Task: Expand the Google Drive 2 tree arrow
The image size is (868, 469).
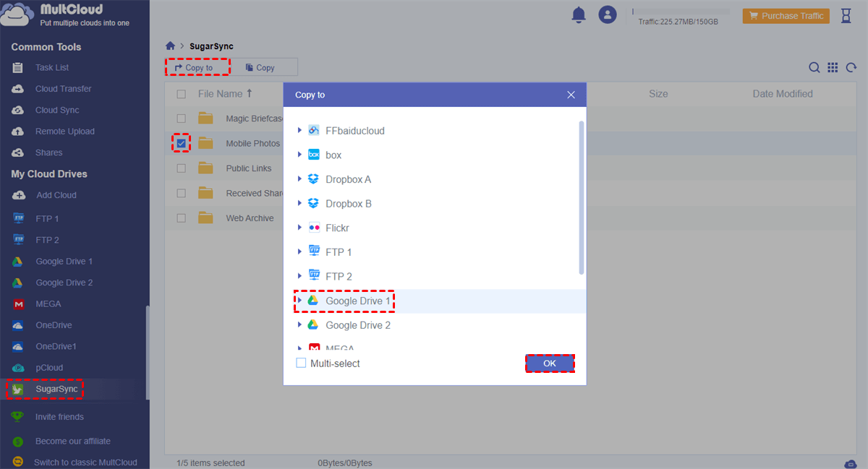Action: 300,325
